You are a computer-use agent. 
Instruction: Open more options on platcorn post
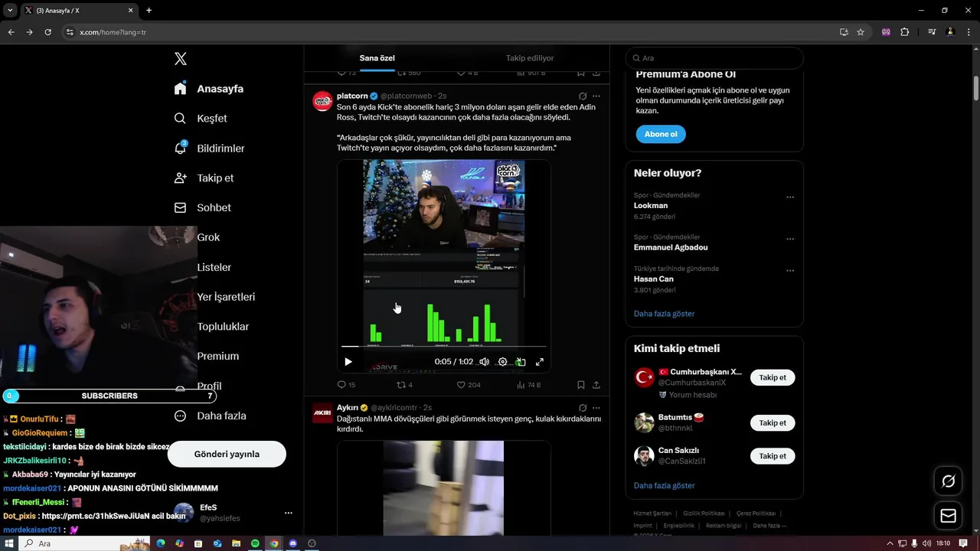(x=596, y=96)
